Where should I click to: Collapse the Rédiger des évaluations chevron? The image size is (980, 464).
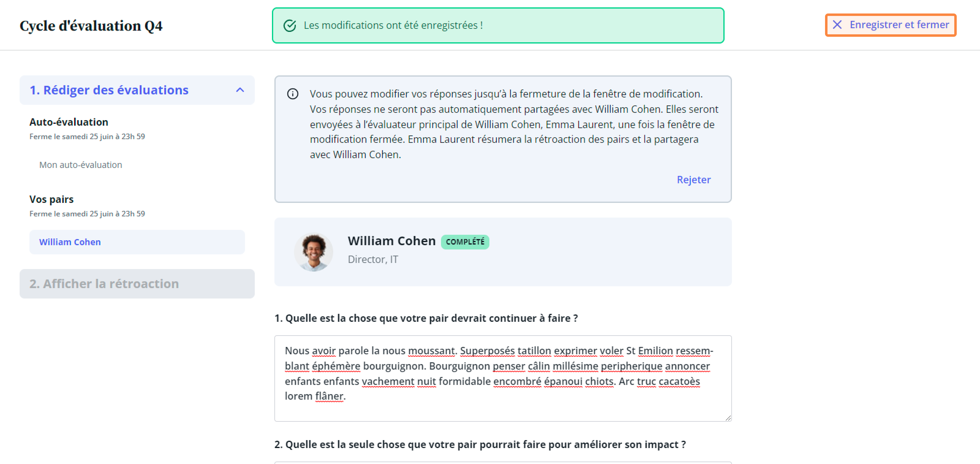(240, 90)
